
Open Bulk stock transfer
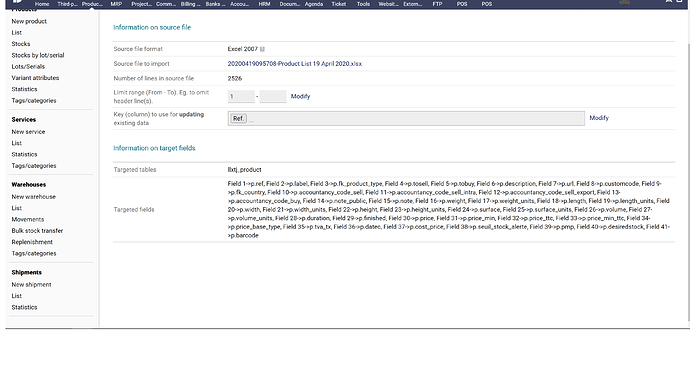37,231
